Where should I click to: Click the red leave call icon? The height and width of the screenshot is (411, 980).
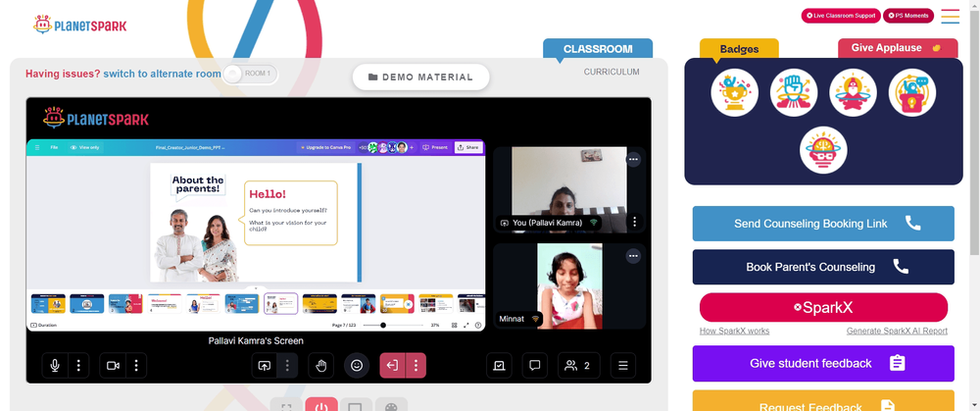tap(393, 365)
